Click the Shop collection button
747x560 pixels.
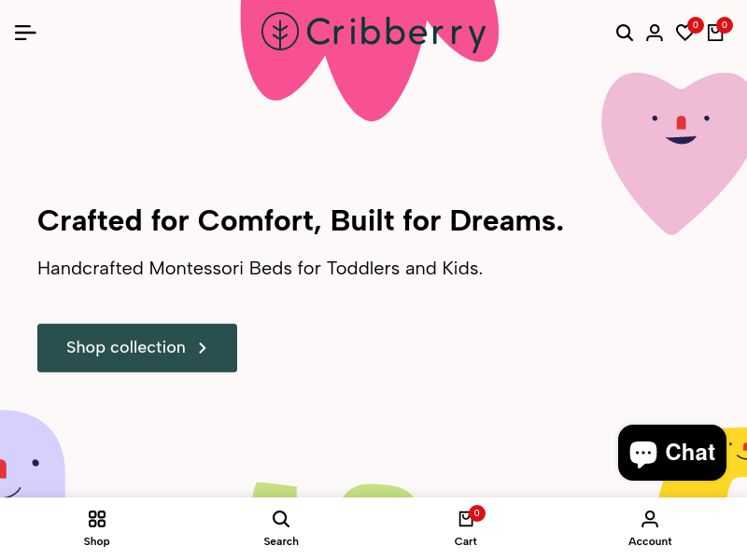pos(137,348)
